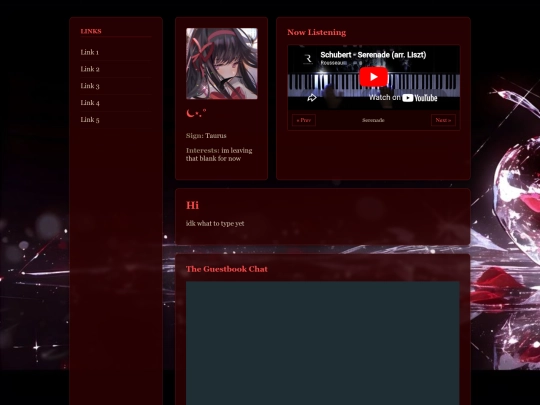Screen dimensions: 540x405
Task: Select the 'Sign: Taurus' text
Action: coord(206,136)
